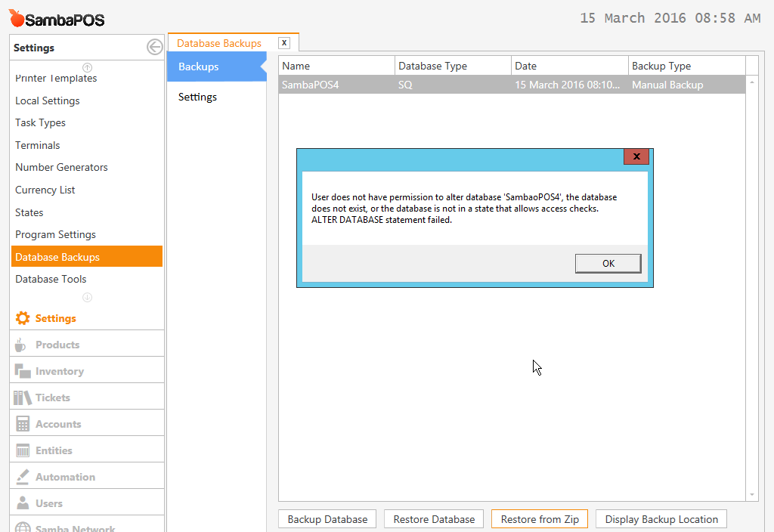Open the Products section label

point(57,345)
